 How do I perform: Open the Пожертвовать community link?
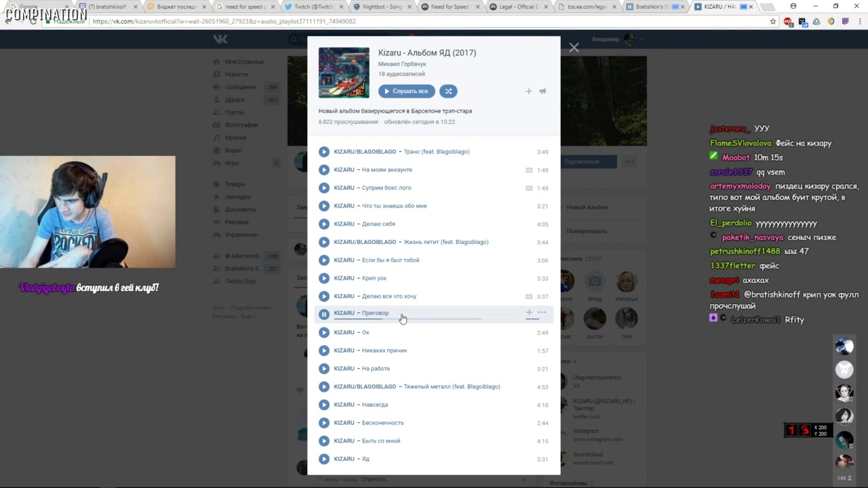coord(587,231)
